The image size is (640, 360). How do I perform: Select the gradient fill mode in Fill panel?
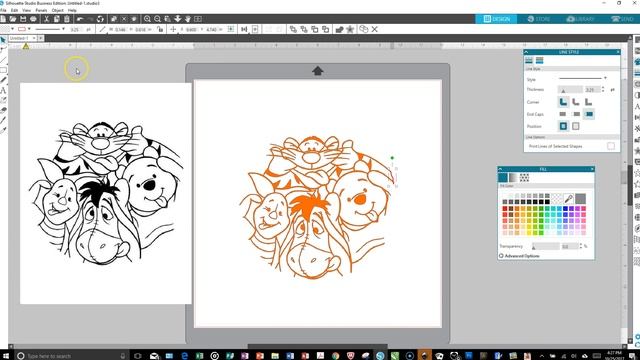click(513, 177)
